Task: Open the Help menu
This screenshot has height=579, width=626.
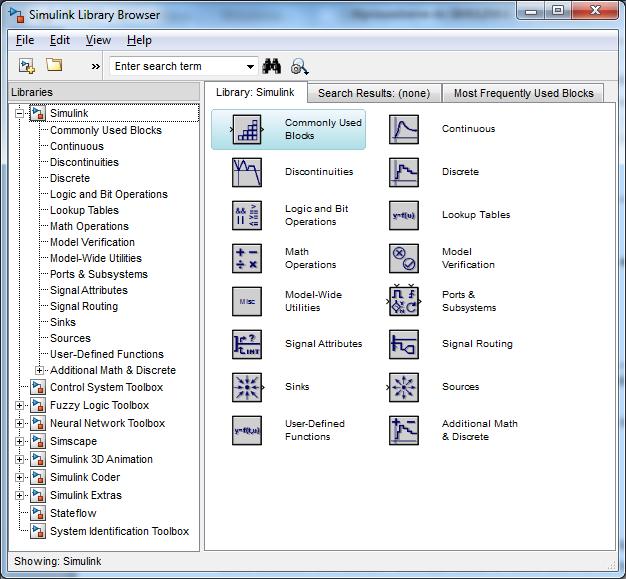Action: click(139, 40)
